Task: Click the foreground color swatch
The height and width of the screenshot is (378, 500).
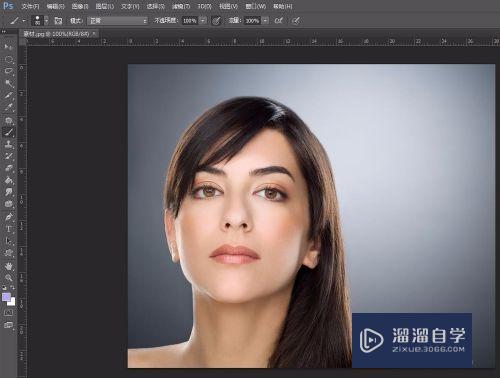Action: [6, 297]
